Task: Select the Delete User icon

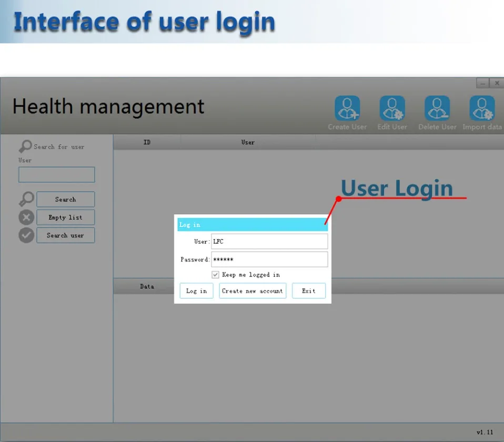Action: (x=437, y=108)
